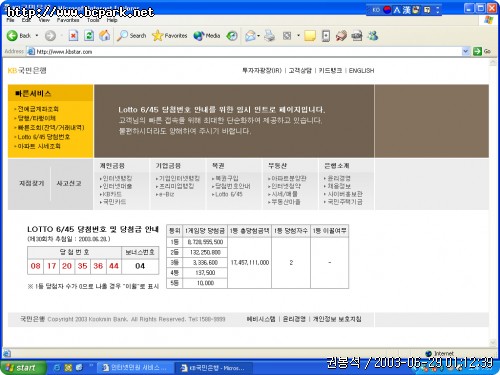Click the Print icon in toolbar
The image size is (500, 375).
pyautogui.click(x=270, y=36)
